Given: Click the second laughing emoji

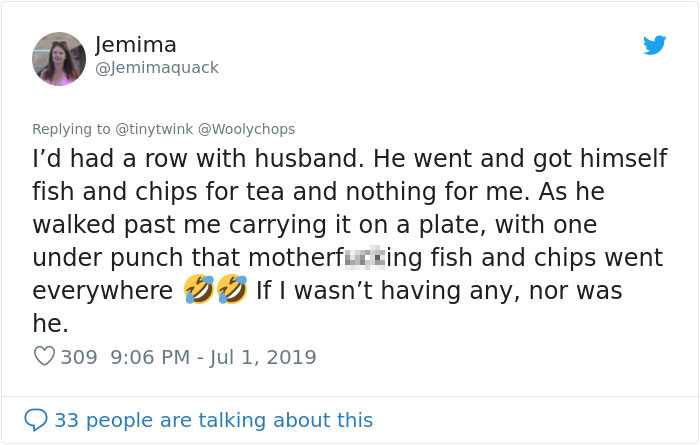Looking at the screenshot, I should pyautogui.click(x=231, y=291).
